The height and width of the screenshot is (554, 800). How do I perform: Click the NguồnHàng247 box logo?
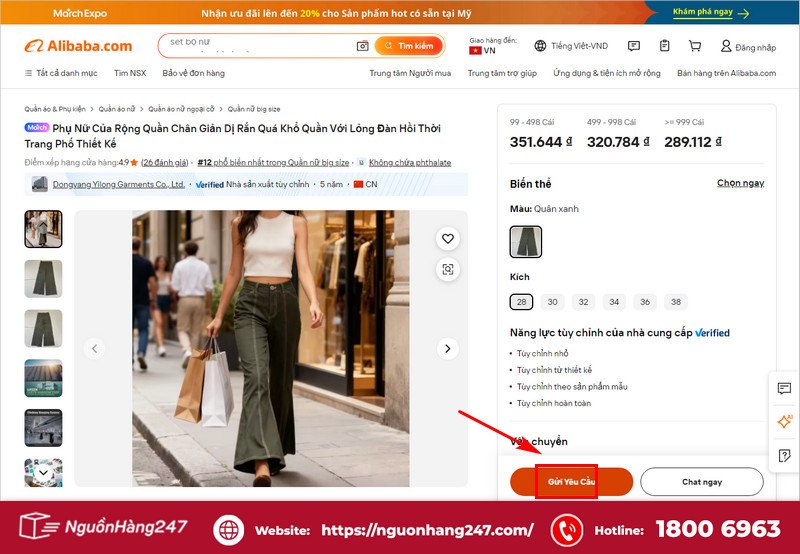(x=104, y=526)
